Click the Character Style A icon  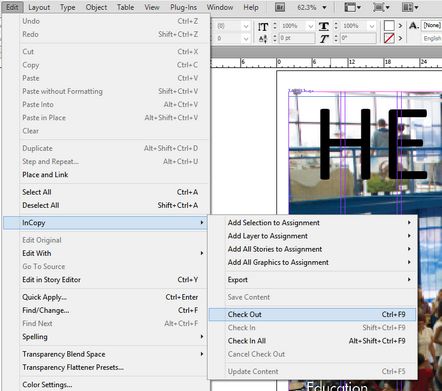tap(414, 25)
